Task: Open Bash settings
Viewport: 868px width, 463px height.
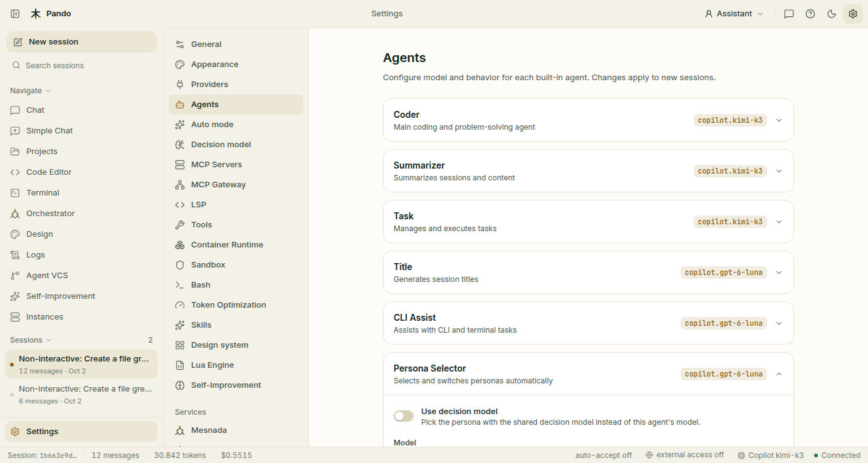Action: (x=236, y=285)
